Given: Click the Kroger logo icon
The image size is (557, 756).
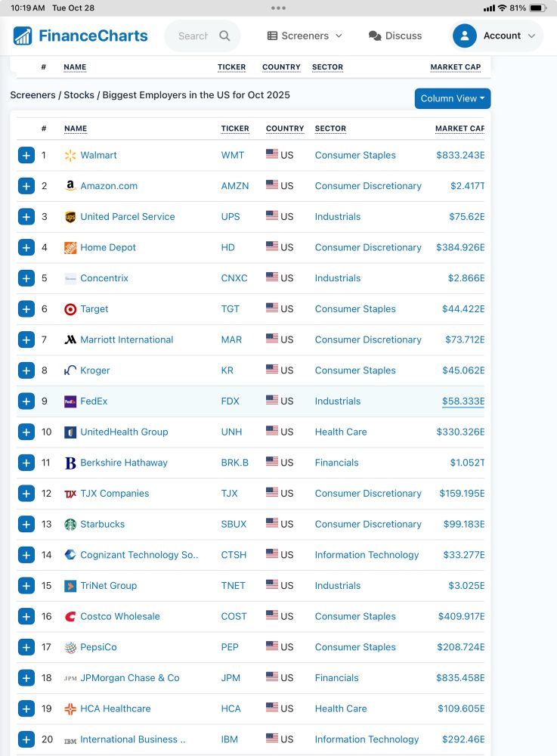Looking at the screenshot, I should [70, 370].
